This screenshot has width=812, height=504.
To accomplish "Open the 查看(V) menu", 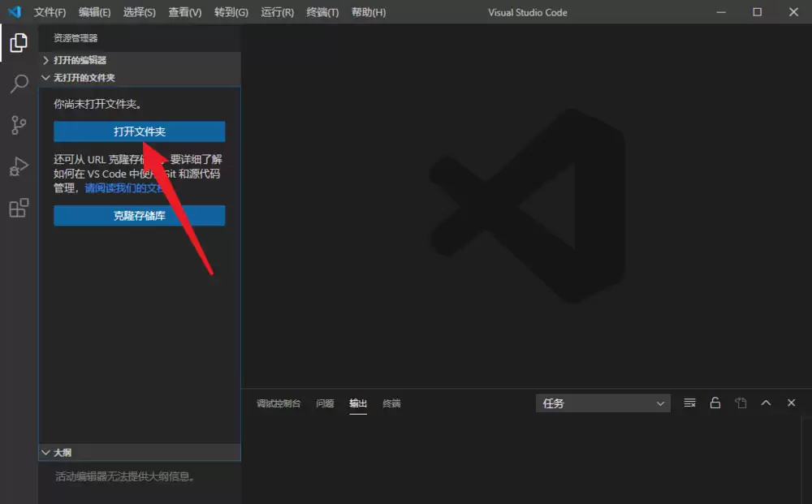I will [x=185, y=12].
